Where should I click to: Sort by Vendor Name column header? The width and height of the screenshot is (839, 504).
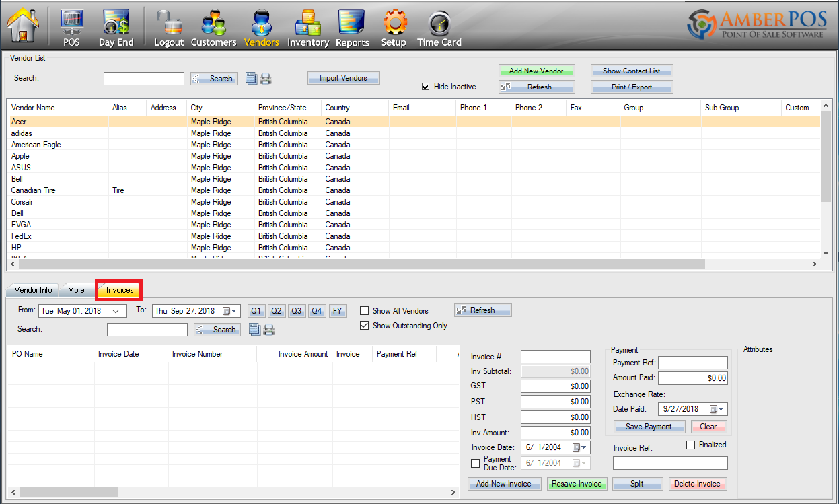[58, 108]
